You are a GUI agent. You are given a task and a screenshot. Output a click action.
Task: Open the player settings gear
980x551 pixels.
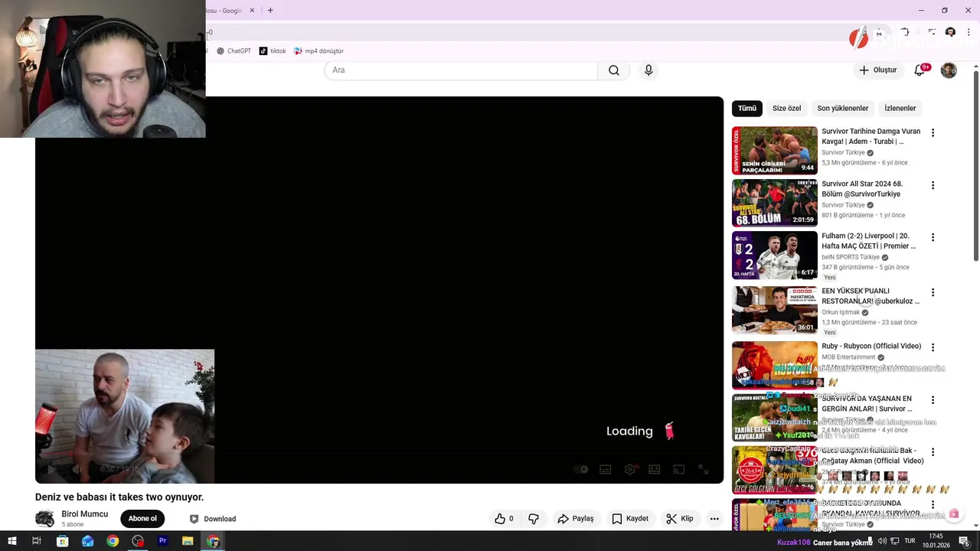coord(629,469)
